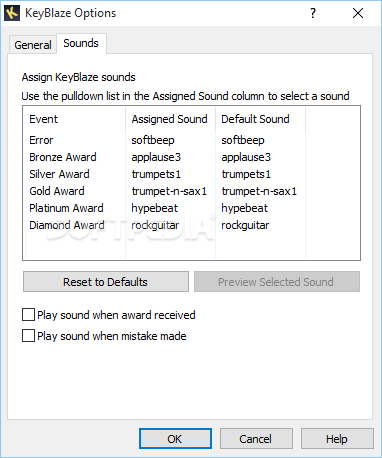This screenshot has width=382, height=458.
Task: Select the Sounds tab
Action: 81,43
